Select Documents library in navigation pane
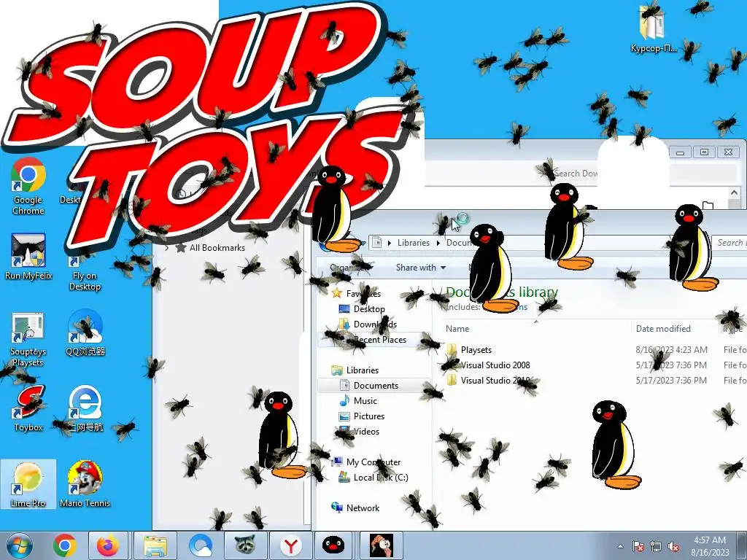 376,385
